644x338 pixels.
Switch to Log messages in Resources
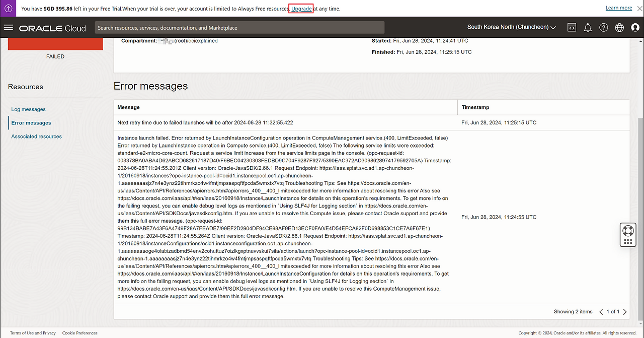pos(28,109)
